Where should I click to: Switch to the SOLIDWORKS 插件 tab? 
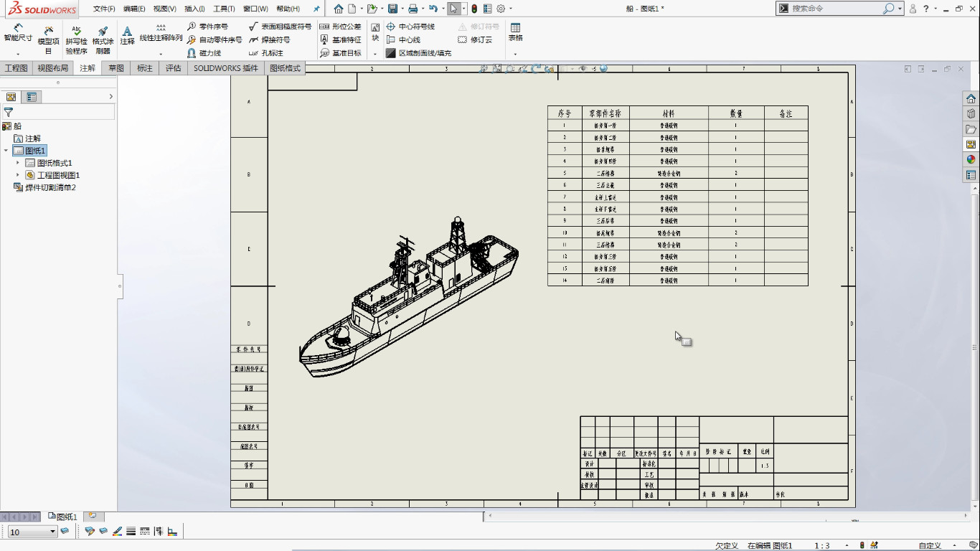point(226,68)
